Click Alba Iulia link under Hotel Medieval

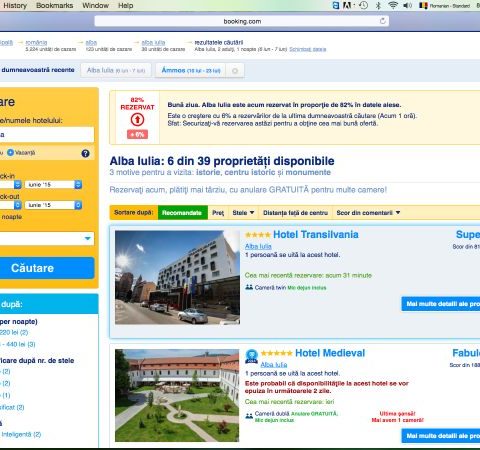(x=274, y=365)
